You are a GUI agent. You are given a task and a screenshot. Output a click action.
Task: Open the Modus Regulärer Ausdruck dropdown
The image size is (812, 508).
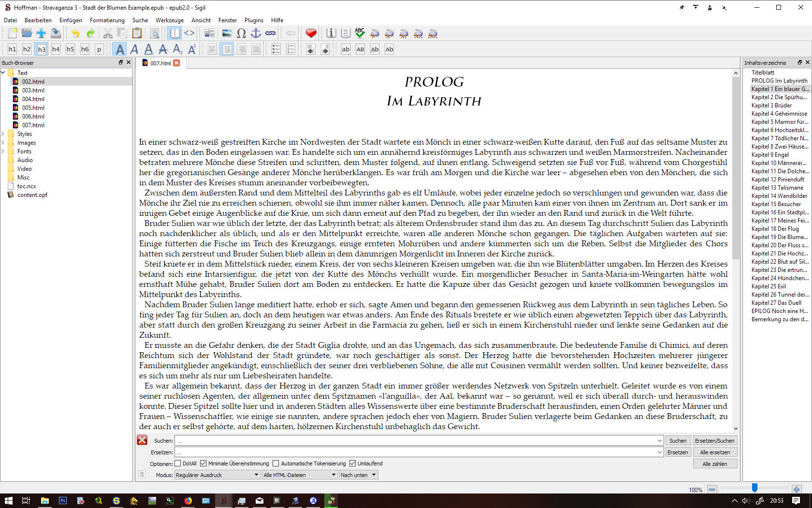coord(217,475)
